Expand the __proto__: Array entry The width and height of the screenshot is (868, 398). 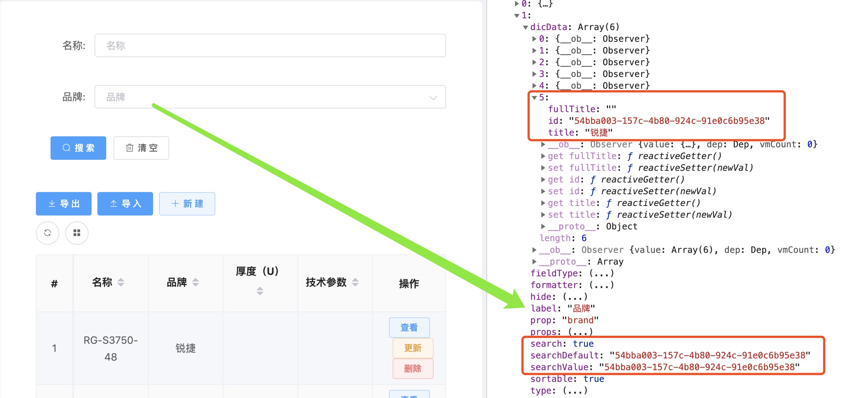tap(534, 262)
